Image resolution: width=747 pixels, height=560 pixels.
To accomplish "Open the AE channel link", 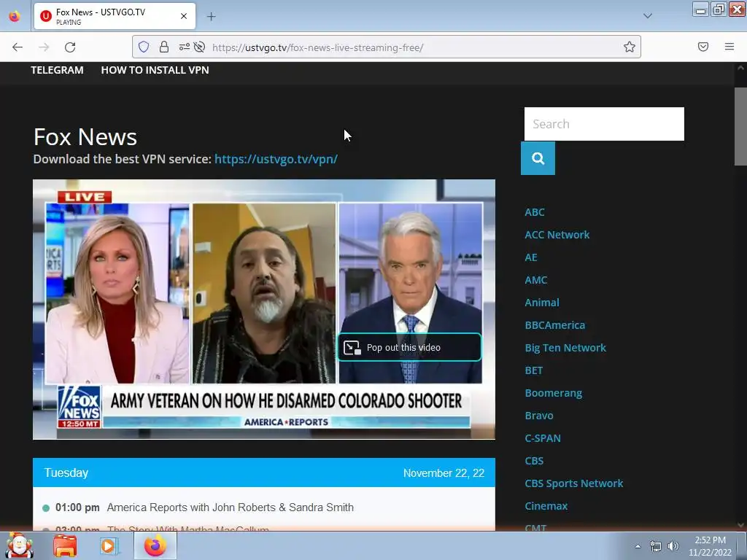I will pos(531,257).
